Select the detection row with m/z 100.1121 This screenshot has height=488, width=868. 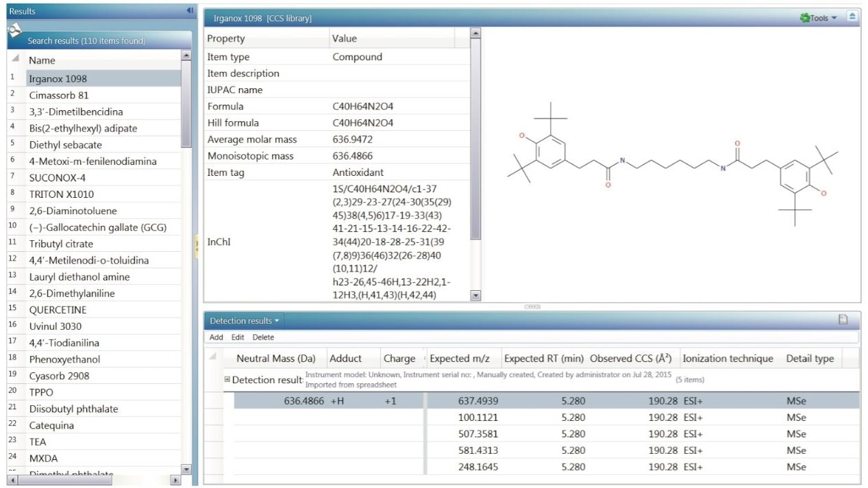(546, 418)
